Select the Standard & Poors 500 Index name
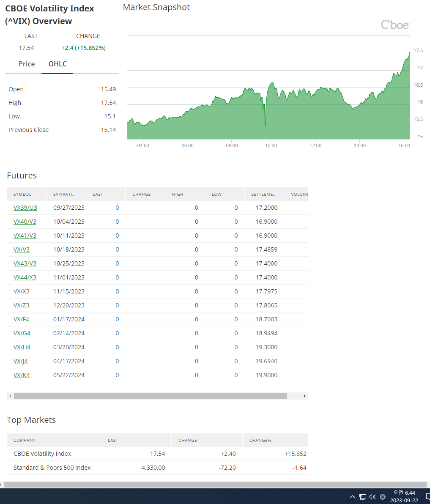 tap(52, 468)
